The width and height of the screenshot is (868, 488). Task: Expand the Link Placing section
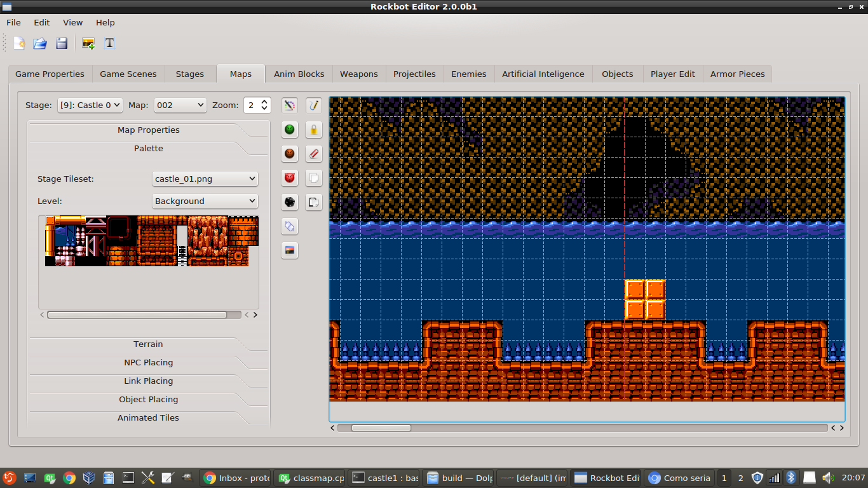pos(149,381)
